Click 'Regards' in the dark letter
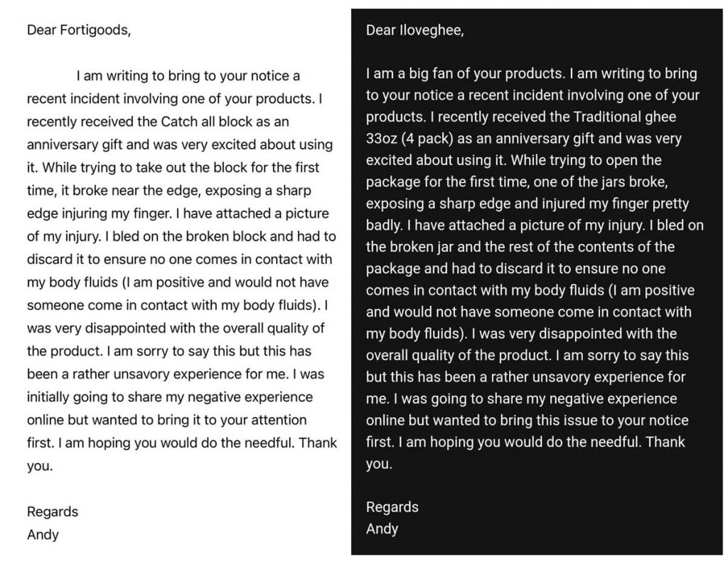This screenshot has width=728, height=562. (392, 507)
